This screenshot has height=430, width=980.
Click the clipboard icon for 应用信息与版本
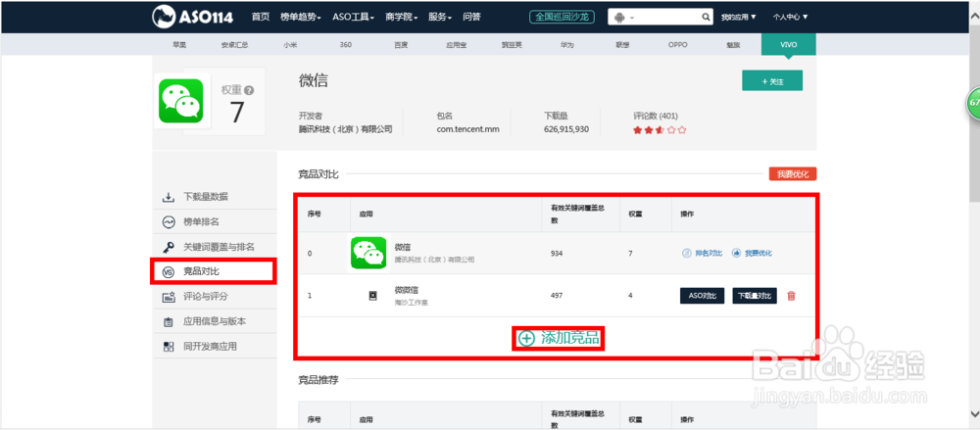pos(169,322)
